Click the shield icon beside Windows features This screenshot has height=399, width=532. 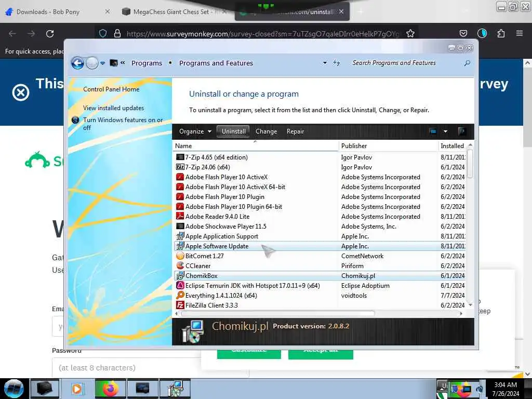point(75,120)
